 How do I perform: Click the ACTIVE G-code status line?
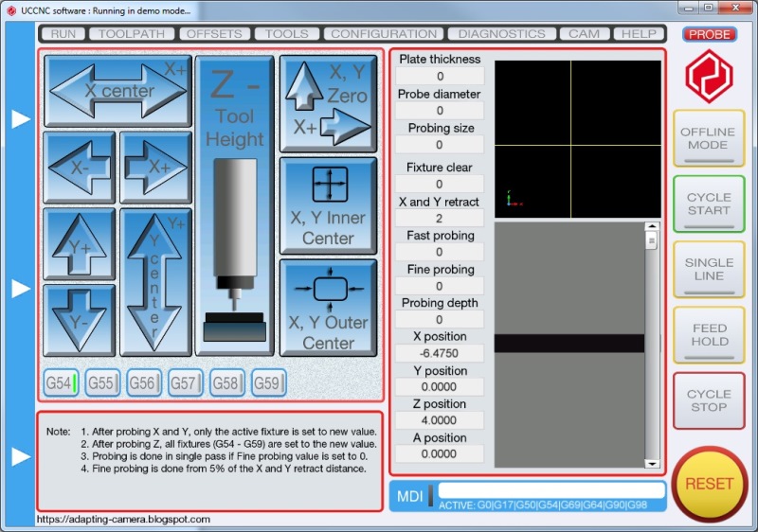[x=543, y=505]
